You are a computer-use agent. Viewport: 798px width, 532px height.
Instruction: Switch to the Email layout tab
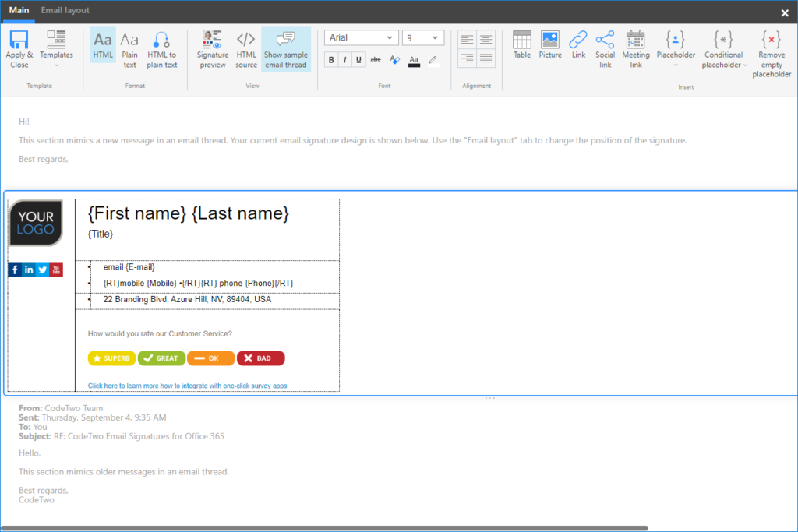[x=65, y=11]
